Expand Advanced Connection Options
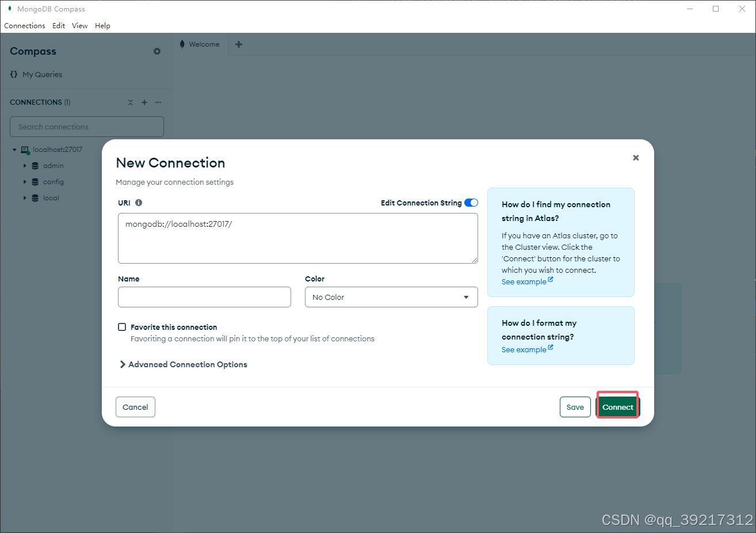This screenshot has height=533, width=756. coord(184,364)
